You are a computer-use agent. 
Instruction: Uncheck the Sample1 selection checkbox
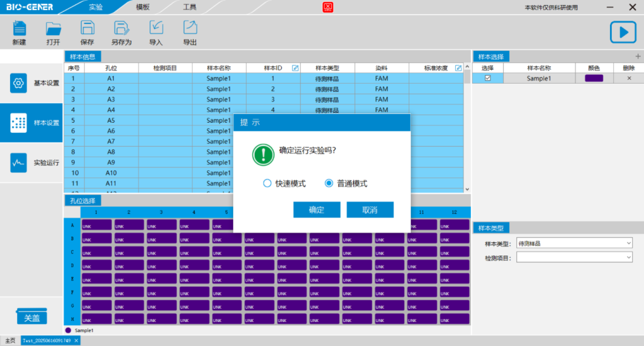487,78
